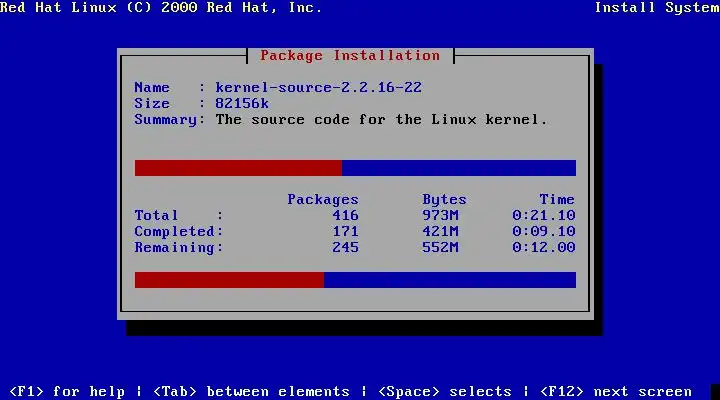Screen dimensions: 720x400
Task: Click the '<Space> selects' hint
Action: coord(444,391)
